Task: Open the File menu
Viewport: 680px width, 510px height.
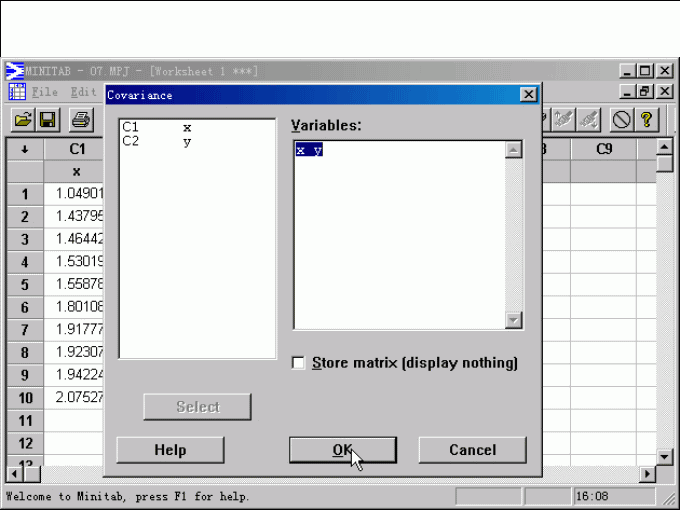Action: 45,92
